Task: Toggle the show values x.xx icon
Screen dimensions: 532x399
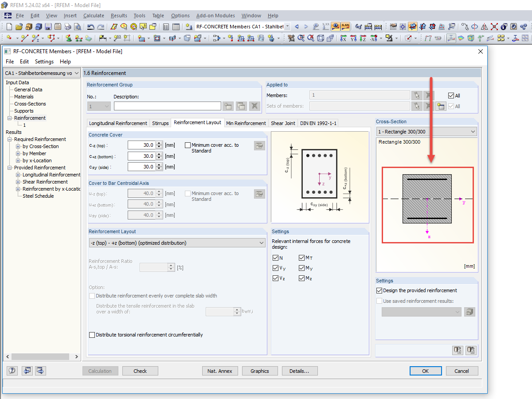Action: [345, 27]
